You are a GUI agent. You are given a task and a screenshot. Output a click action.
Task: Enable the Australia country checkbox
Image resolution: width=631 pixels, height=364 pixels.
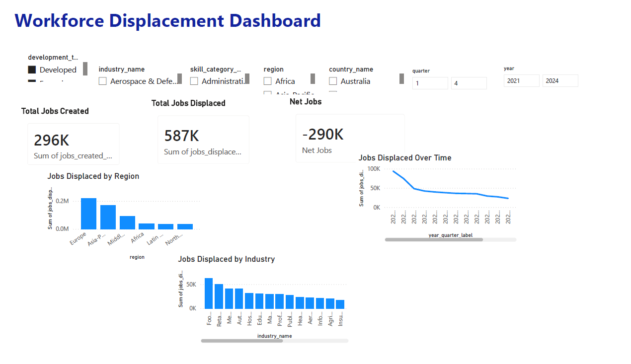pyautogui.click(x=333, y=81)
